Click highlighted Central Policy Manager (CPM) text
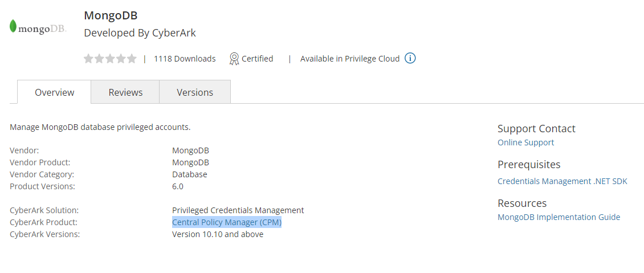644x273 pixels. pos(227,222)
